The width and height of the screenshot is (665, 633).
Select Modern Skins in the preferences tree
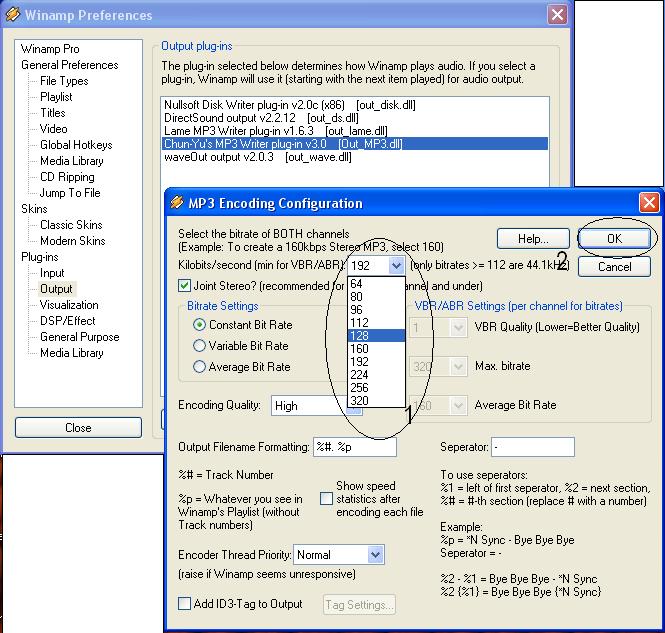72,241
